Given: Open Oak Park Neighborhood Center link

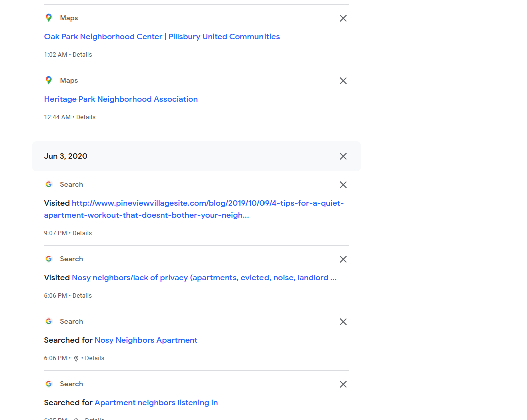Looking at the screenshot, I should [161, 37].
